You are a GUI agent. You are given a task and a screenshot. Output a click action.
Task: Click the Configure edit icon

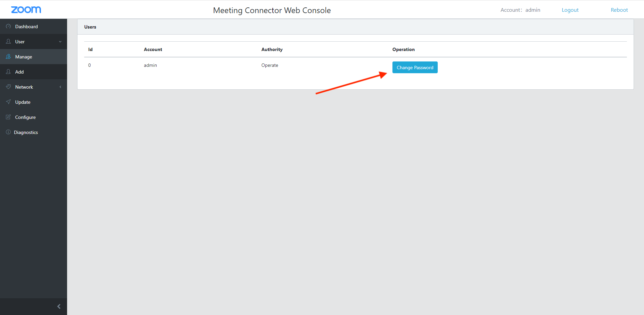[x=8, y=117]
